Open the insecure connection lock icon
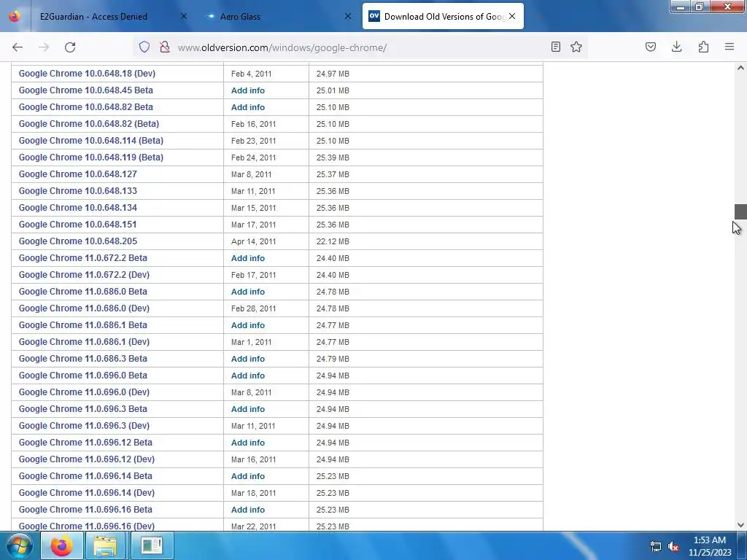The width and height of the screenshot is (747, 560). click(165, 47)
